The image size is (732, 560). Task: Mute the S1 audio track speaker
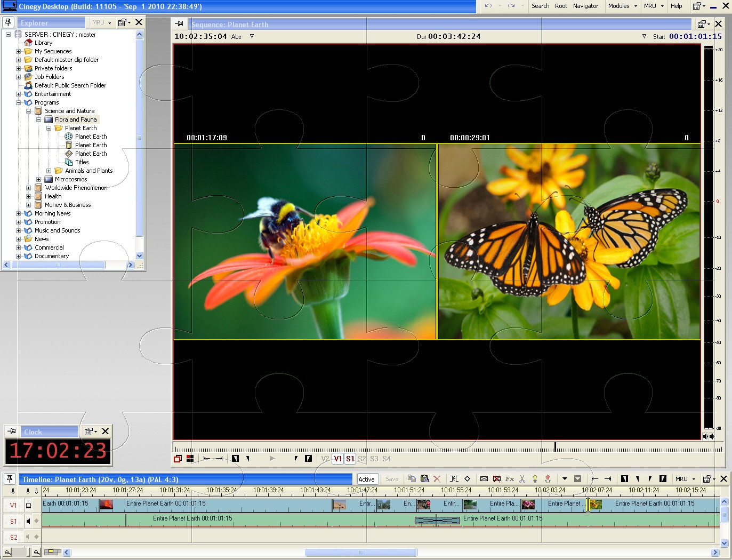click(28, 521)
